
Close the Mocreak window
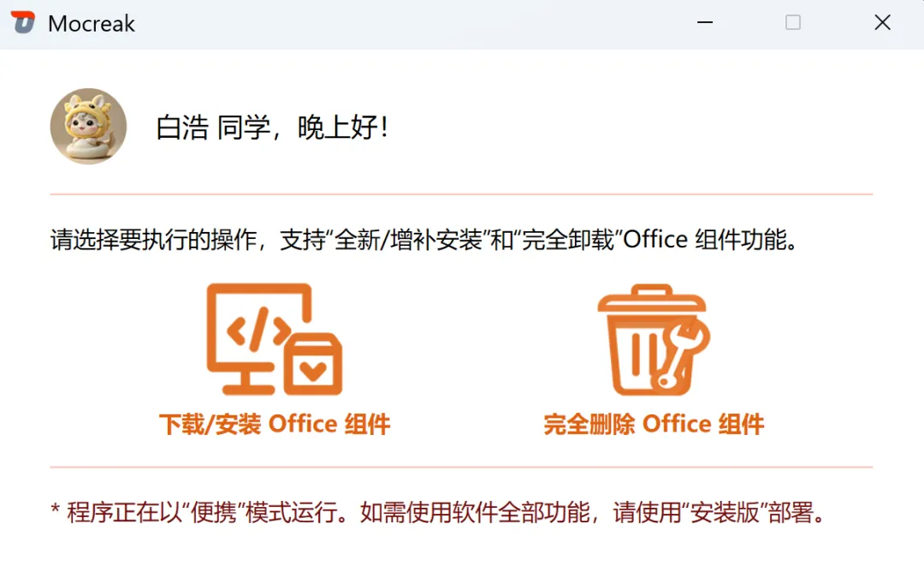(x=882, y=22)
